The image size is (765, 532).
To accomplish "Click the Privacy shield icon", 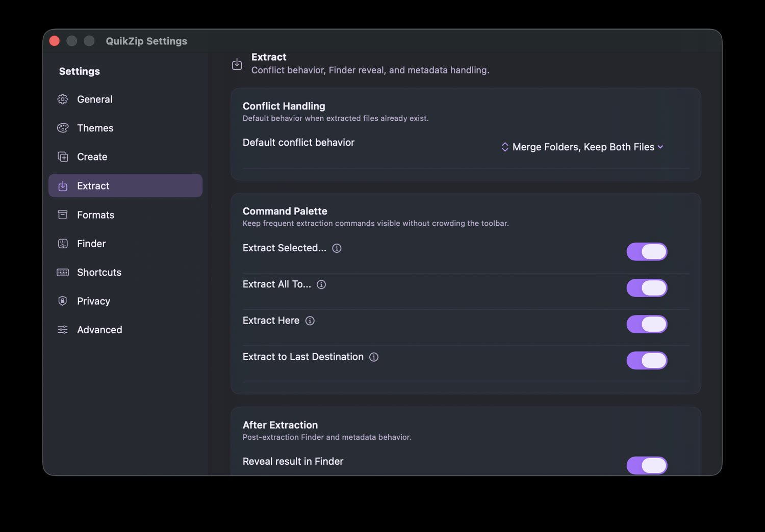I will pos(63,301).
